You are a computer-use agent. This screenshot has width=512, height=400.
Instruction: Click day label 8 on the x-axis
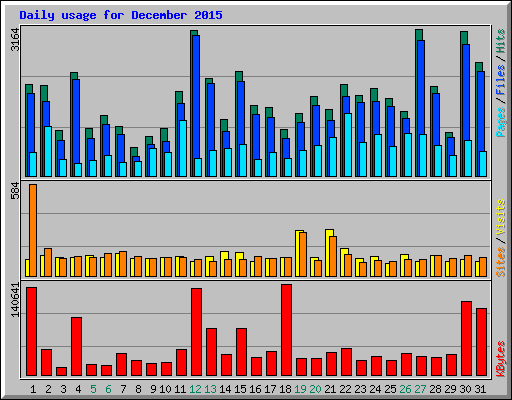[138, 389]
